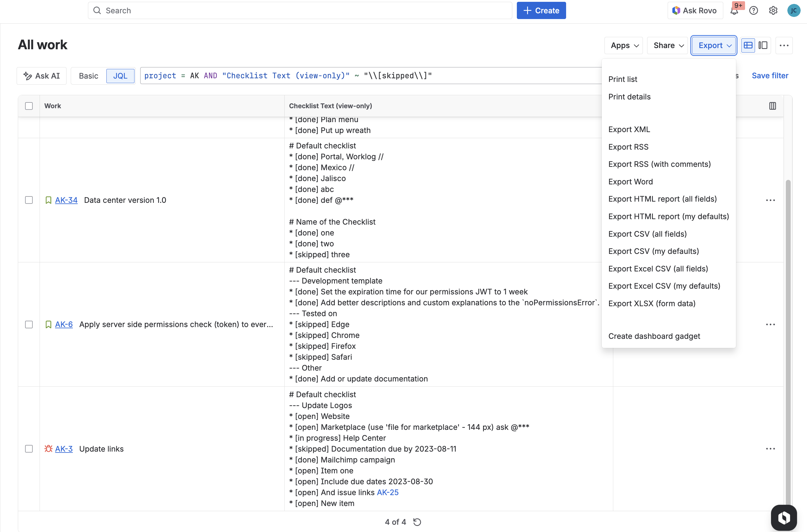Open Jira settings gear
Screen dimensions: 807x532
(x=773, y=11)
